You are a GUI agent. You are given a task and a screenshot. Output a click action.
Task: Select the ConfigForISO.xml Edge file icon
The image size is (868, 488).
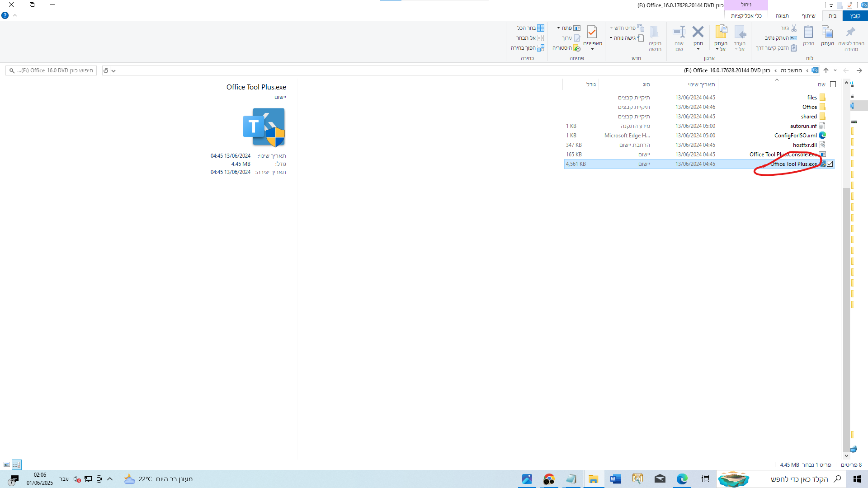822,135
